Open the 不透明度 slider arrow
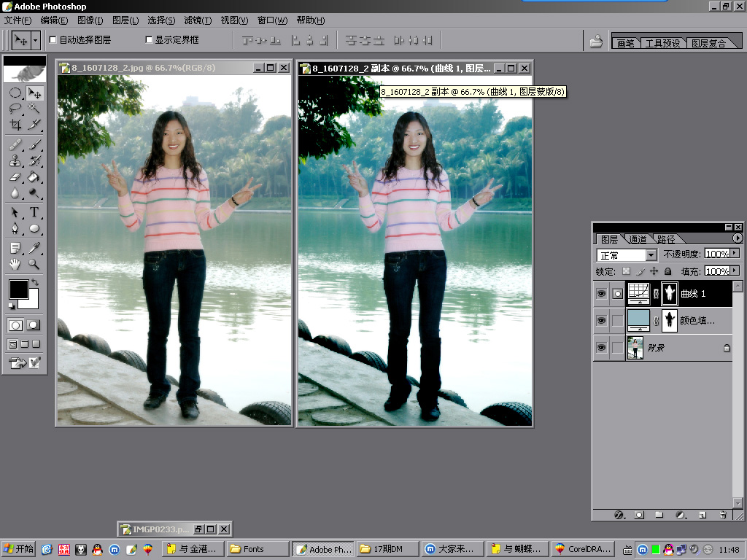The image size is (747, 560). (735, 253)
